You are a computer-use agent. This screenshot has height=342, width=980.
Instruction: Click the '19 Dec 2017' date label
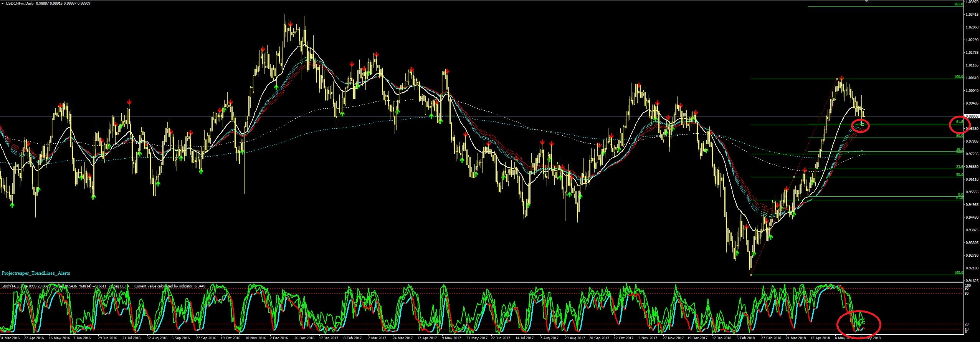tap(697, 339)
